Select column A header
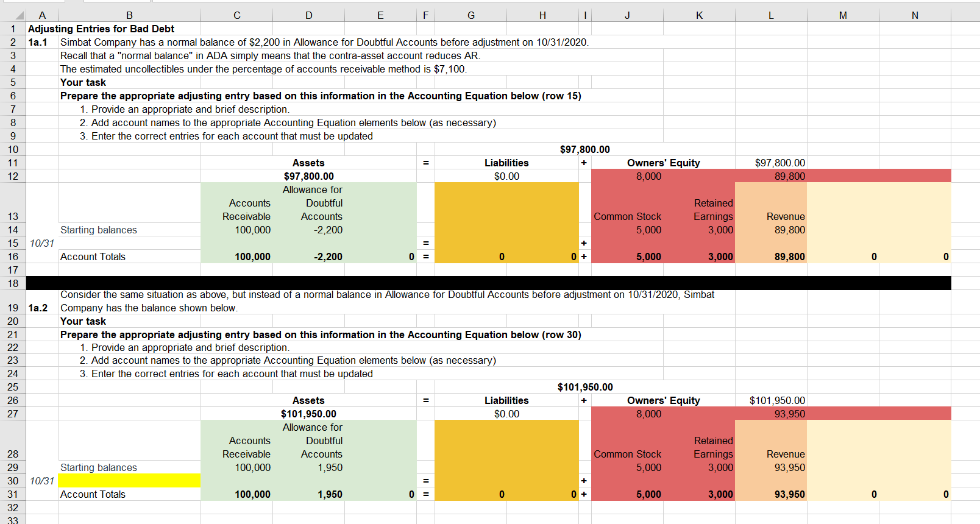The image size is (980, 524). [42, 15]
